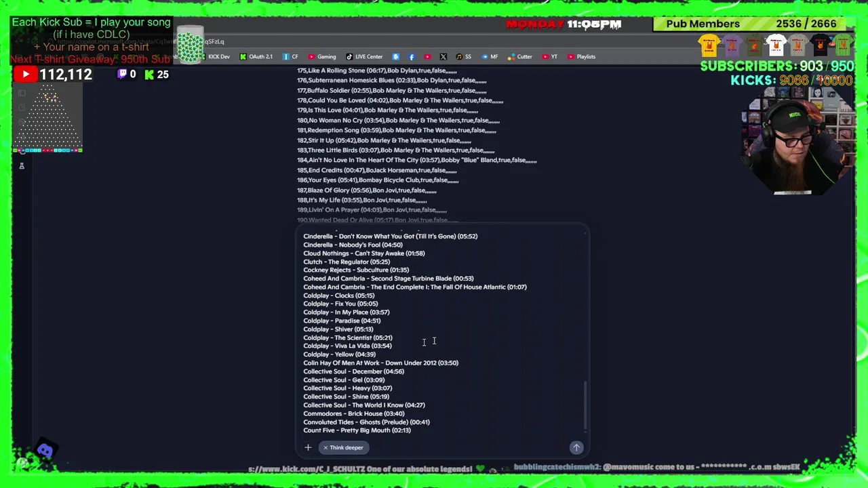Open the Cutter bookmark

point(520,57)
